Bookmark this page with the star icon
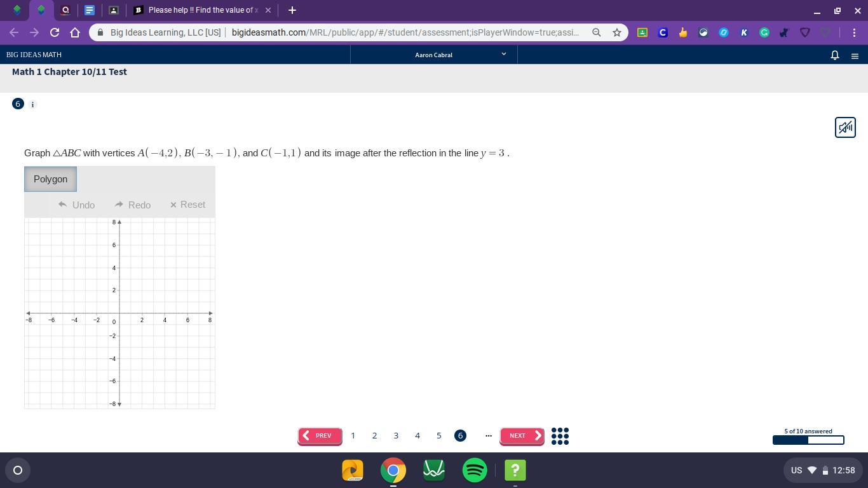The width and height of the screenshot is (868, 488). pos(616,32)
